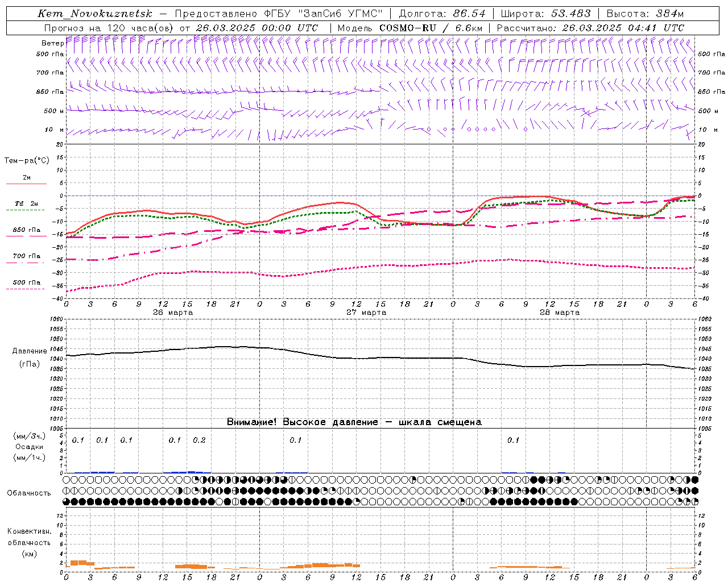Click the Давление pressure panel label
This screenshot has height=582, width=728.
point(30,351)
